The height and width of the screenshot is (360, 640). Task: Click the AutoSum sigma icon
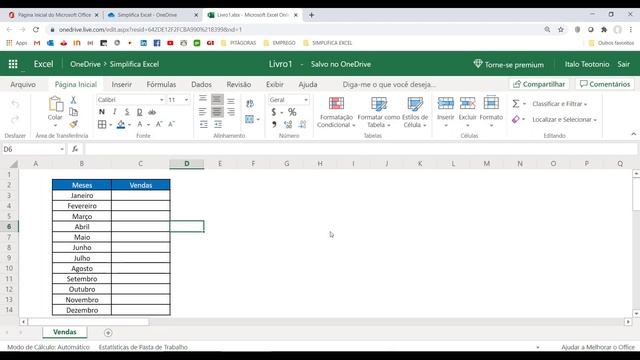tap(516, 104)
